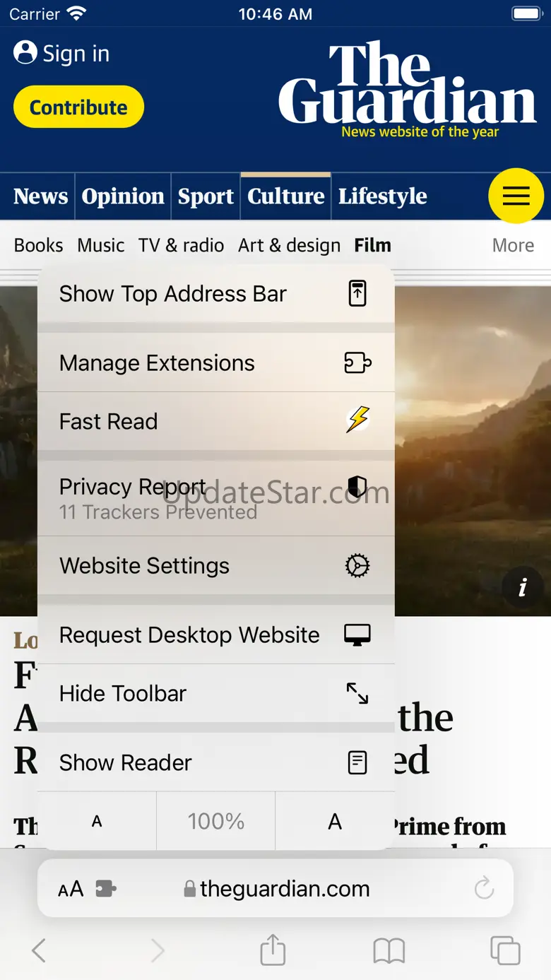Image resolution: width=551 pixels, height=980 pixels.
Task: Go back with the back arrow
Action: tap(39, 950)
